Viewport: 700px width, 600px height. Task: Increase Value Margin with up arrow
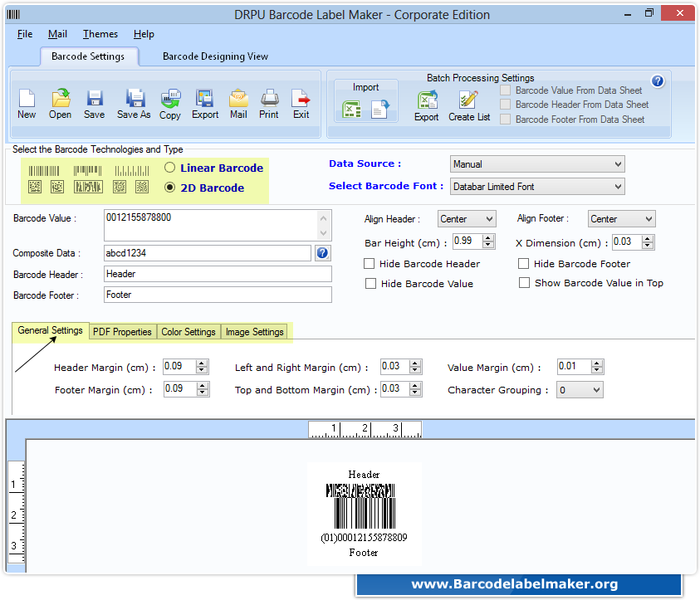(x=597, y=363)
